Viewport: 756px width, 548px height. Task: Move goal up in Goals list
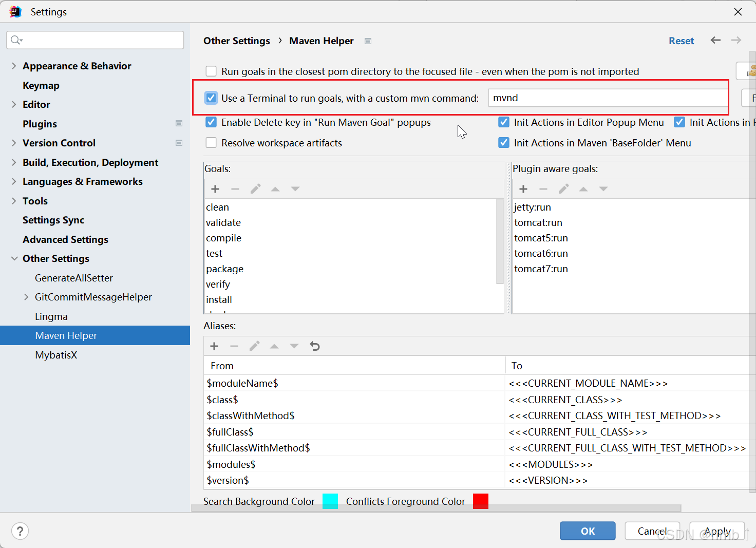click(275, 189)
